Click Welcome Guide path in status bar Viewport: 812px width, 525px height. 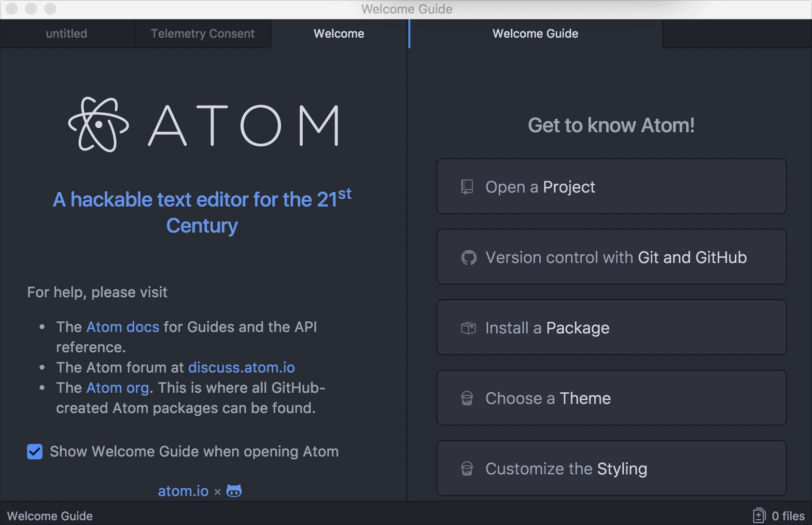[50, 516]
